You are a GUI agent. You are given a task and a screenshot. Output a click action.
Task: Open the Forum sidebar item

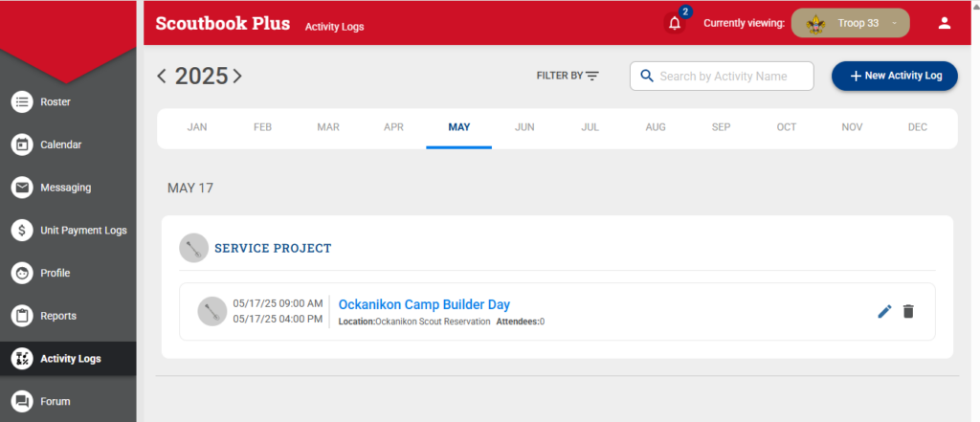coord(55,401)
